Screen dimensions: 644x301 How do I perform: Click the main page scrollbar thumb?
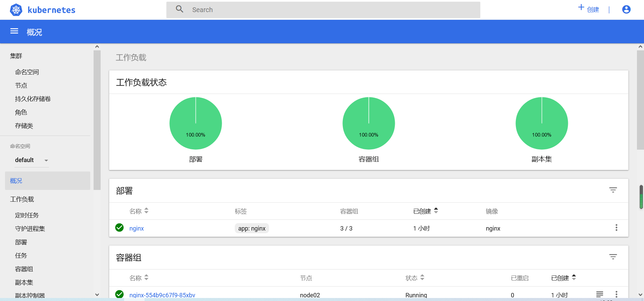(640, 100)
